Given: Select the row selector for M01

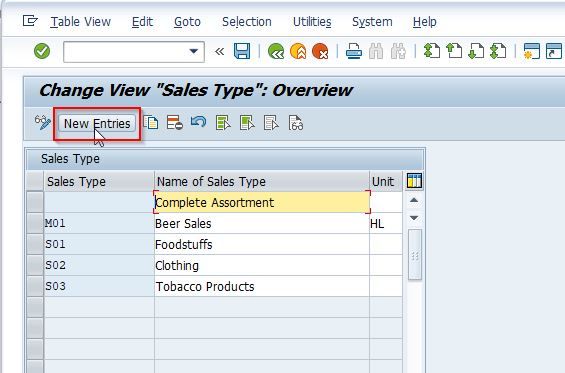Looking at the screenshot, I should [35, 223].
